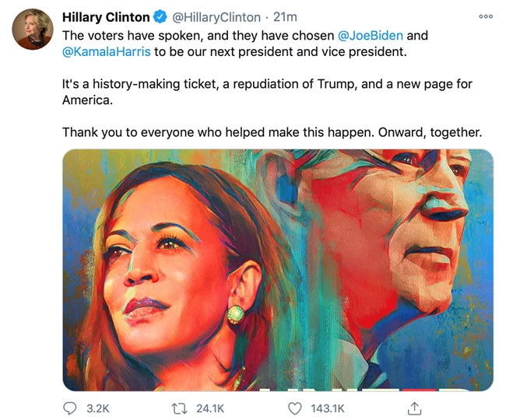Click the 24.1K retweets count

[x=210, y=408]
